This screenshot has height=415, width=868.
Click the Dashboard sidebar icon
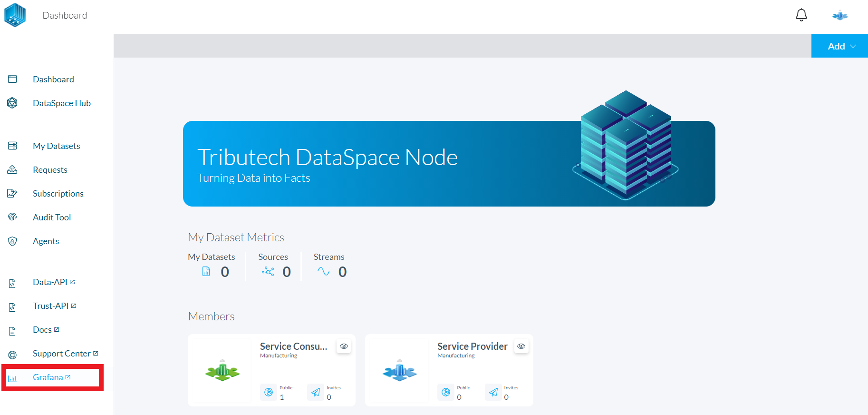pyautogui.click(x=12, y=79)
